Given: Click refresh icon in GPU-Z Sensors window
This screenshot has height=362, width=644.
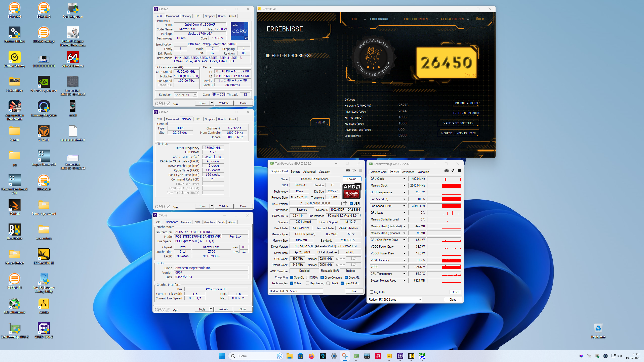Looking at the screenshot, I should [x=453, y=171].
